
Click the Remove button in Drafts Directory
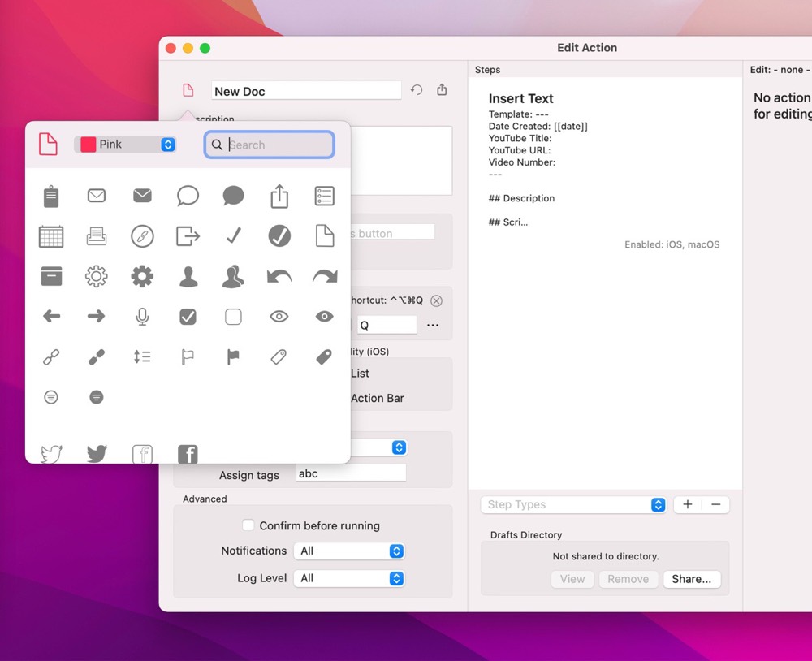[628, 579]
